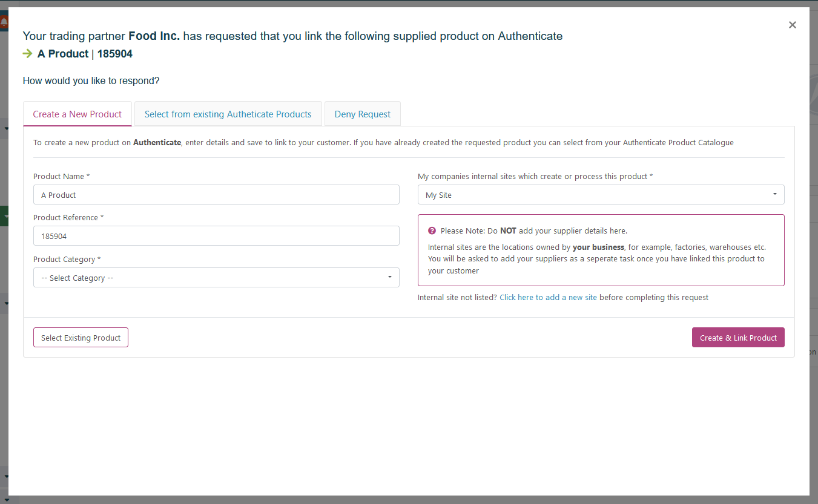Viewport: 818px width, 504px height.
Task: Focus the Product Name text field
Action: [x=216, y=195]
